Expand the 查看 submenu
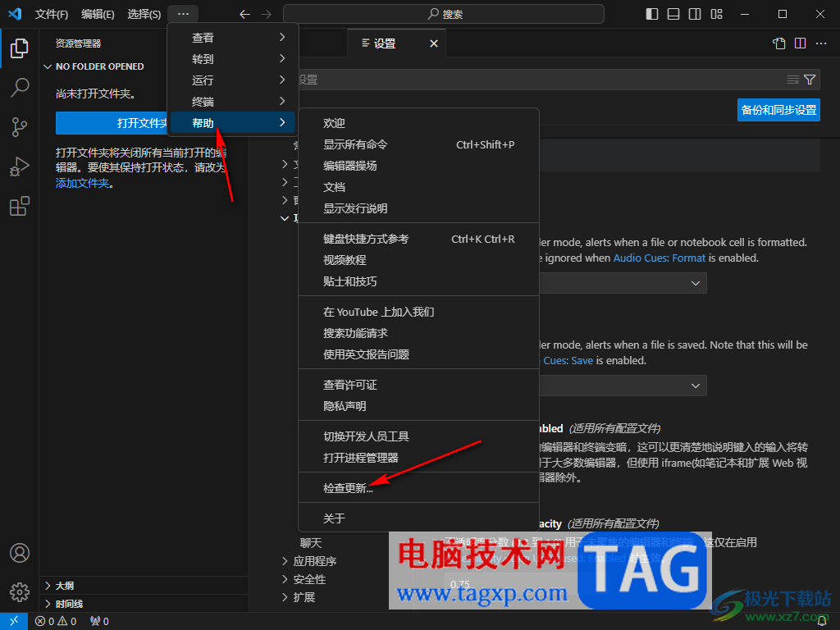 click(233, 38)
